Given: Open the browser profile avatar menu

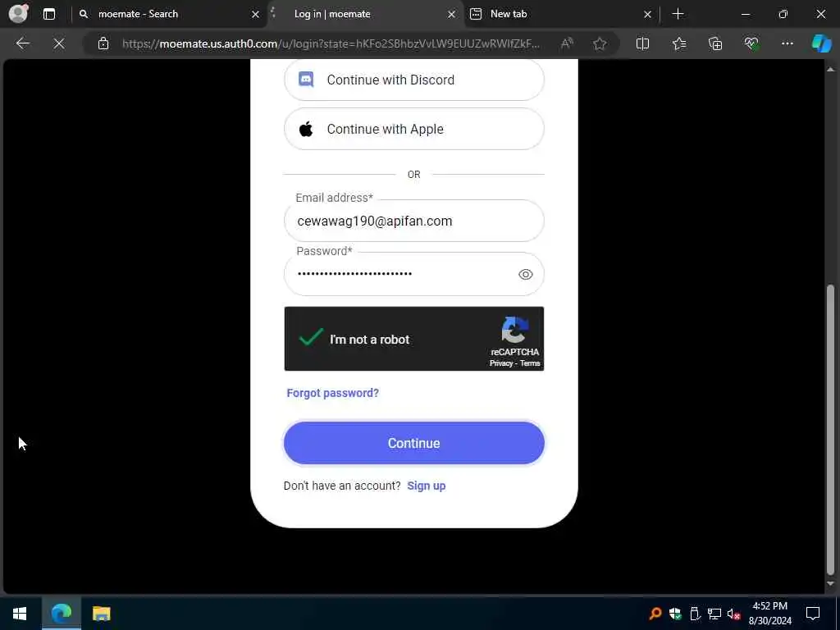Looking at the screenshot, I should point(18,14).
